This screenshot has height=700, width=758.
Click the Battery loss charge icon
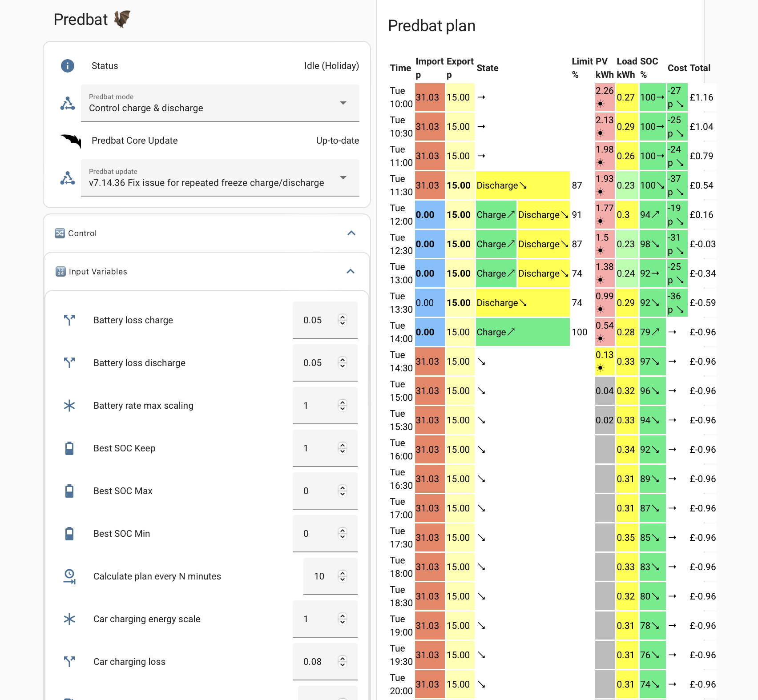coord(69,320)
